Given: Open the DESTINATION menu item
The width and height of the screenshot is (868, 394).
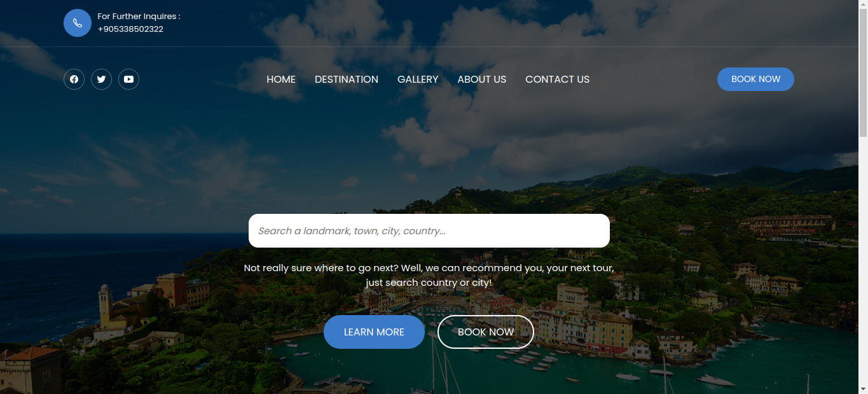Looking at the screenshot, I should click(x=347, y=80).
